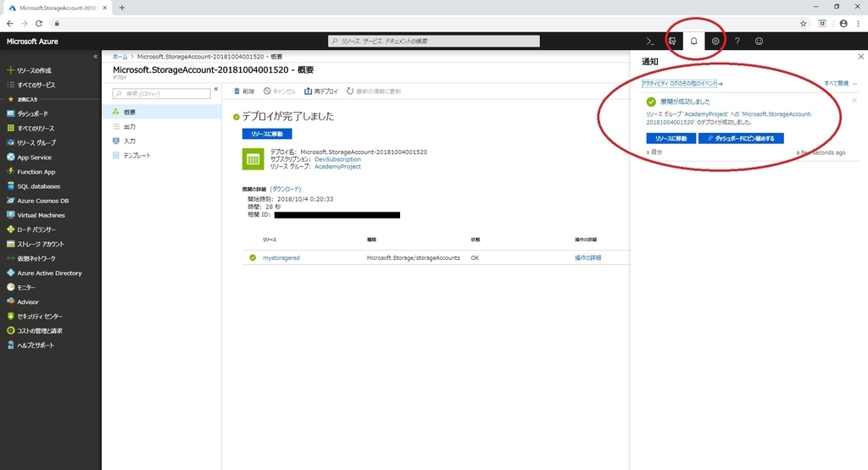868x470 pixels.
Task: Open ヘルプとサポート from the sidebar
Action: tap(31, 345)
